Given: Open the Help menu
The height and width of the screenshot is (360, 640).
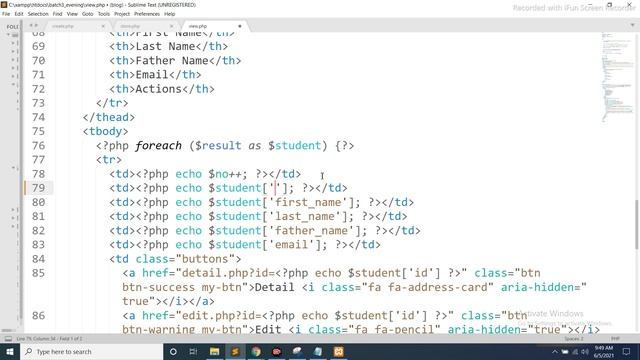Looking at the screenshot, I should 170,14.
